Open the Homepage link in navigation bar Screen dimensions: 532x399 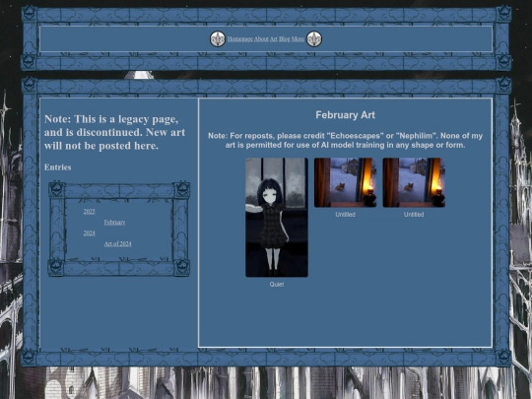240,39
